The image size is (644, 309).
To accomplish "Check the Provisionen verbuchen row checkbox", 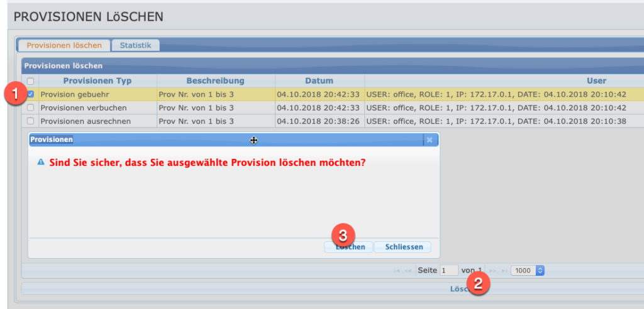I will click(x=30, y=108).
